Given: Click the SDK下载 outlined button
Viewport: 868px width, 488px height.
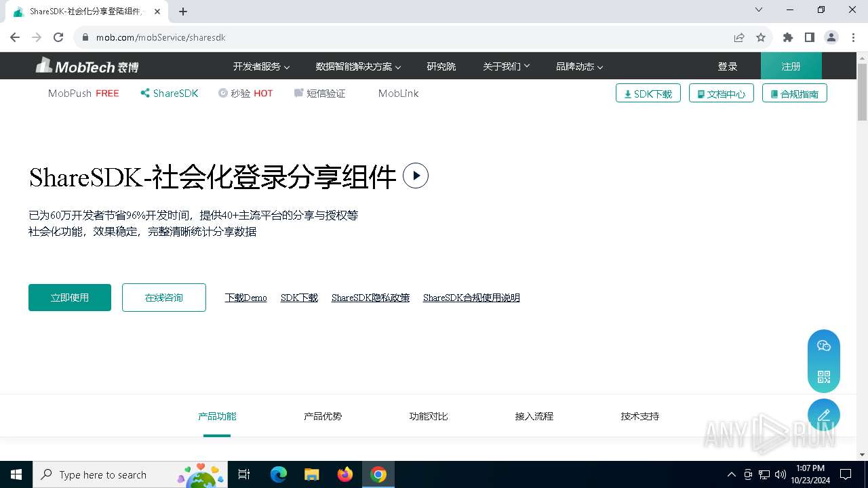Looking at the screenshot, I should pos(648,94).
